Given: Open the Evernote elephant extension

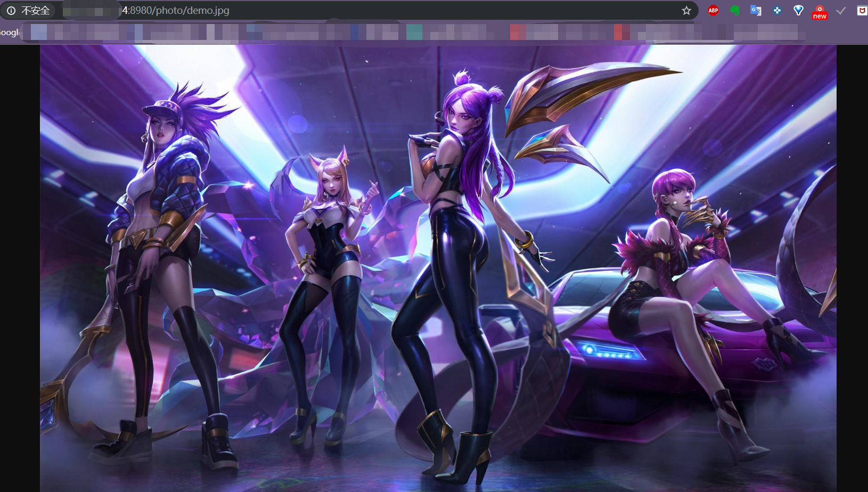Looking at the screenshot, I should click(x=734, y=11).
